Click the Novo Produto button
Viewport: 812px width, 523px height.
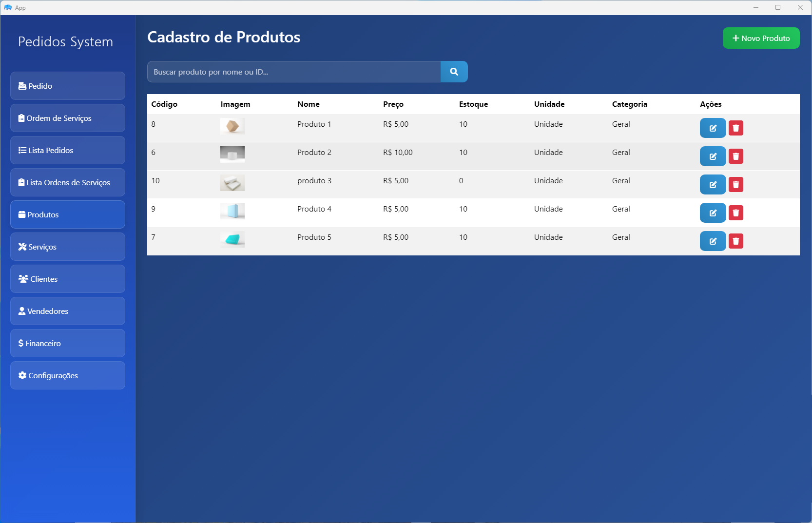click(761, 38)
